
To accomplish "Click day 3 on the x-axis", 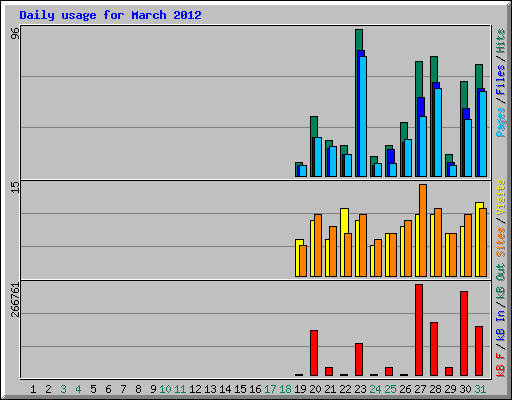I will click(63, 389).
